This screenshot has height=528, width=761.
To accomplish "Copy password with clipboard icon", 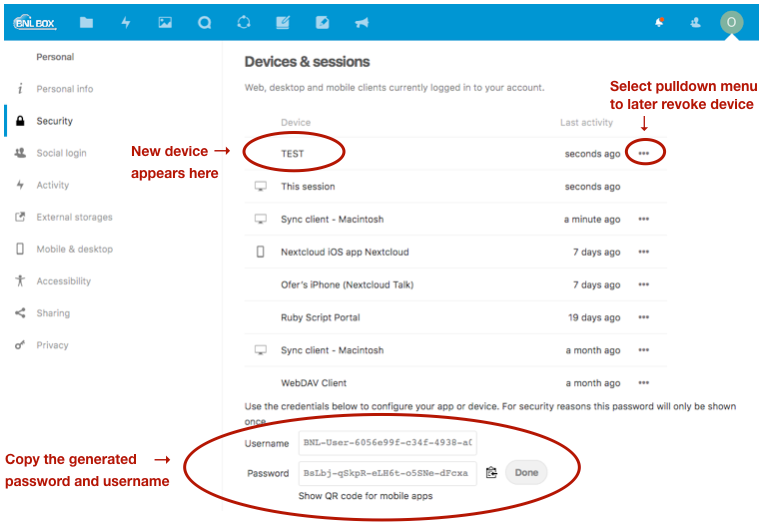I will click(x=491, y=472).
